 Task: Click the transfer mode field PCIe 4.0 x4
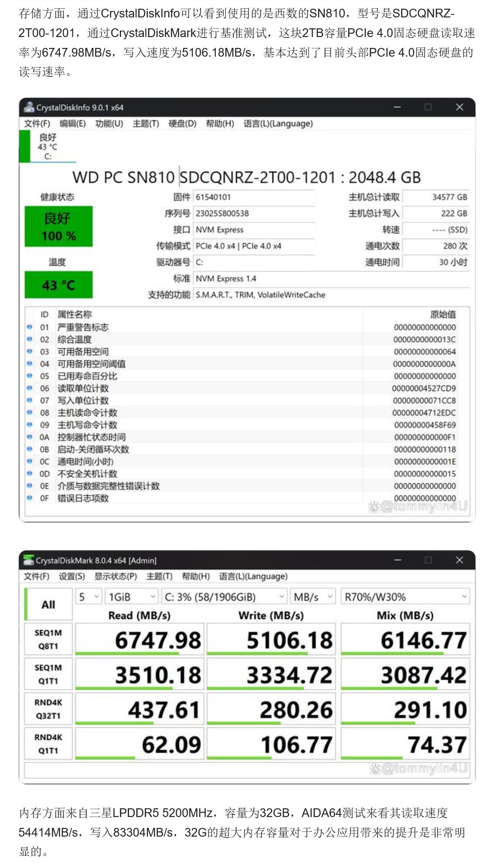coord(254,246)
